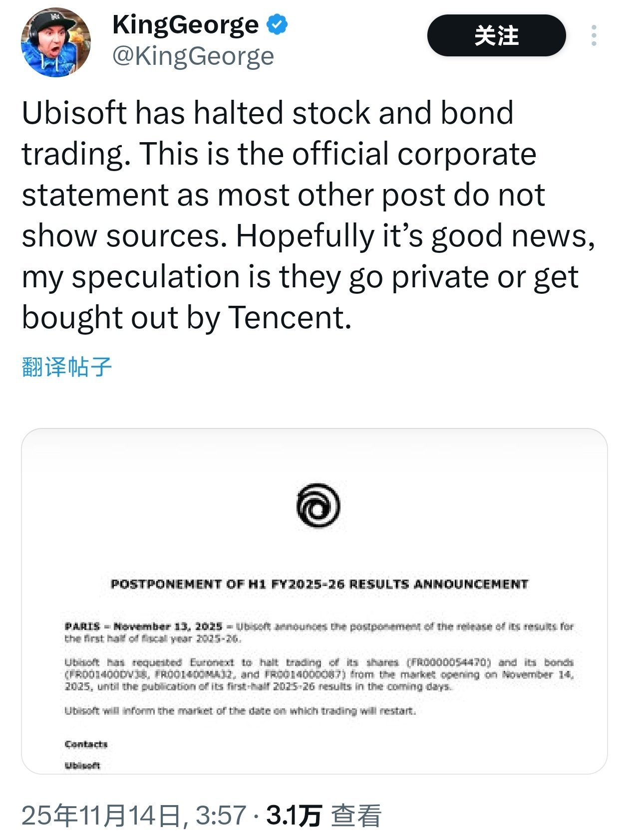
Task: Click the KingGeorge display name
Action: pyautogui.click(x=185, y=25)
